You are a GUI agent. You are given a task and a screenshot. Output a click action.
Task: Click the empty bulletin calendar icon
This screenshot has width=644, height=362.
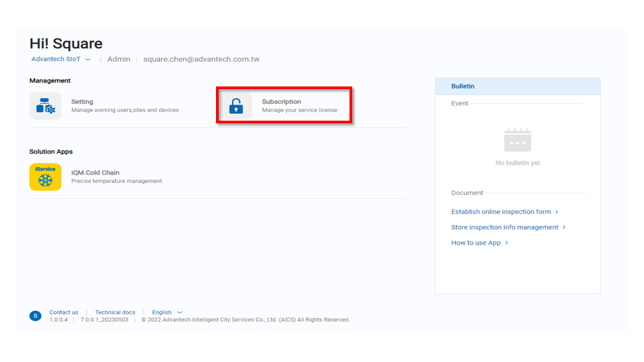517,140
